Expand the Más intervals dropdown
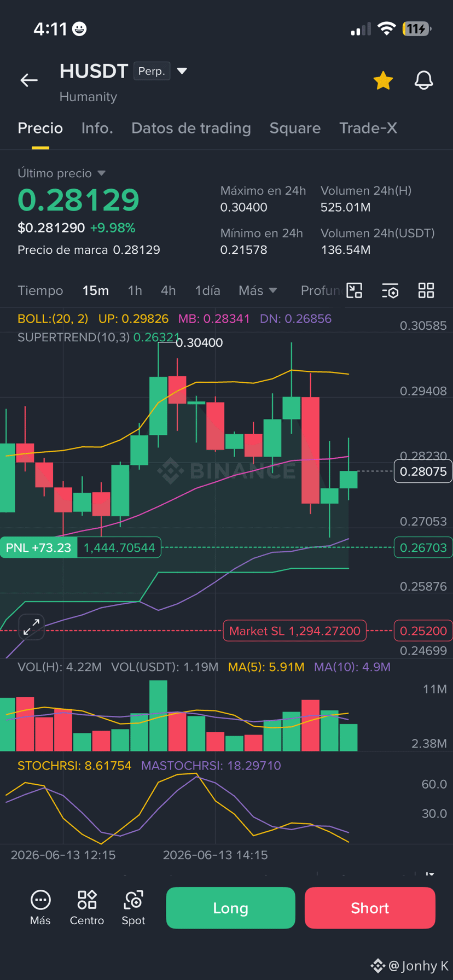 click(x=258, y=290)
